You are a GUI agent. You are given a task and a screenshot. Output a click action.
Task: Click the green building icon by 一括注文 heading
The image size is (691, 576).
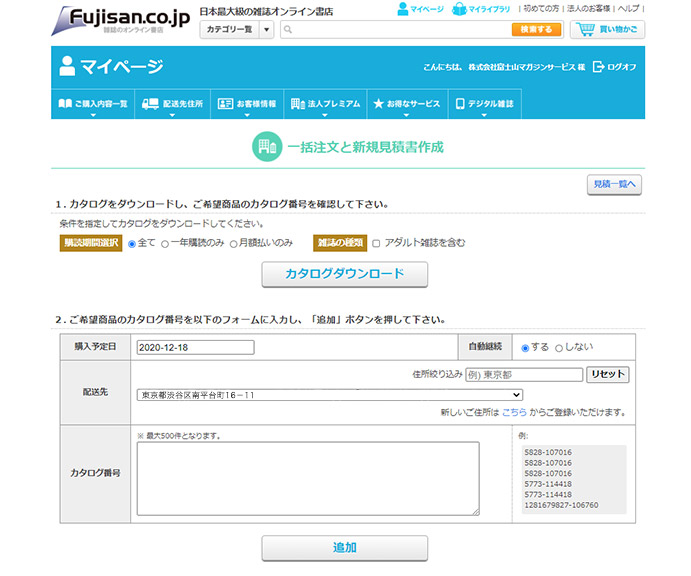pyautogui.click(x=267, y=147)
